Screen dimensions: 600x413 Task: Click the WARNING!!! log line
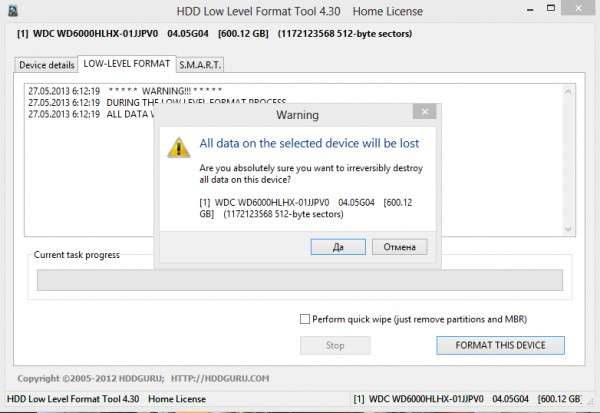coord(125,91)
